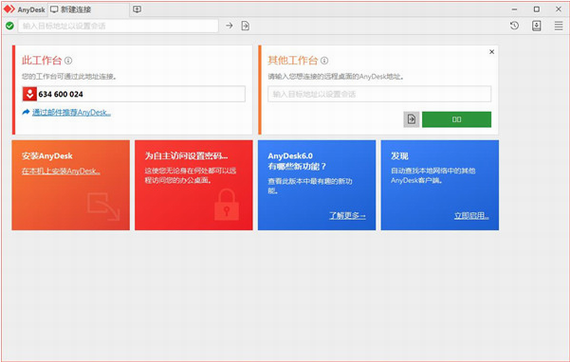Close the 其他工作台 panel

click(x=491, y=52)
